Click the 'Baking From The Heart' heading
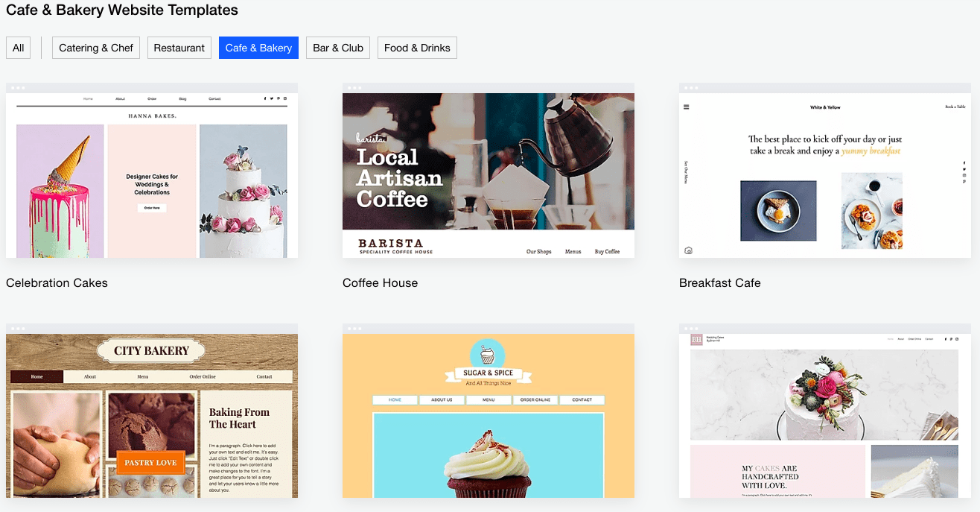 [239, 418]
